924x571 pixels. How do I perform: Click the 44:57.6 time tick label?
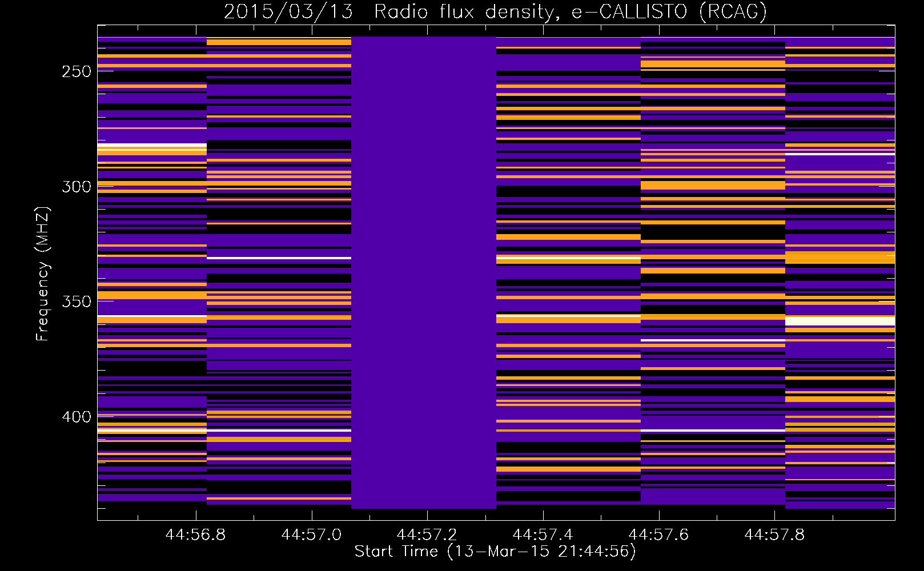coord(658,534)
